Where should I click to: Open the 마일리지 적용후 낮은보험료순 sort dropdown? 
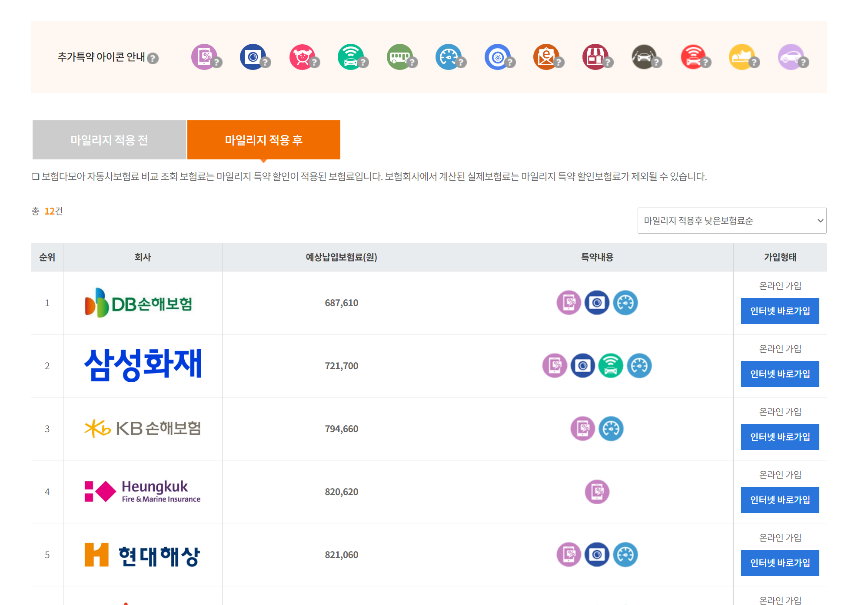pos(732,221)
